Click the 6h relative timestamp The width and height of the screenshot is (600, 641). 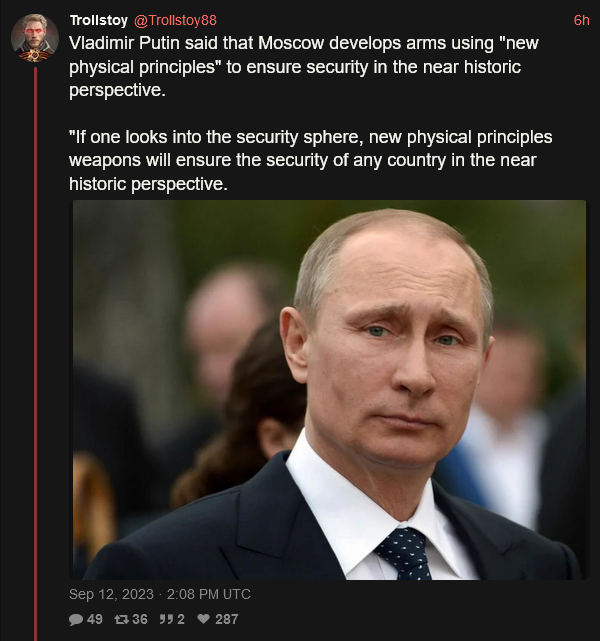581,20
